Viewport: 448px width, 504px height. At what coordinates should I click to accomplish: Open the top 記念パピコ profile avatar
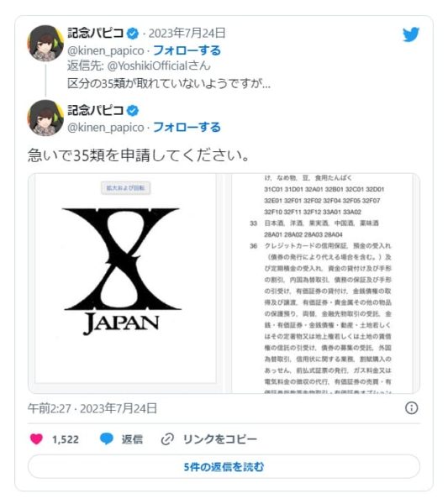pyautogui.click(x=45, y=43)
